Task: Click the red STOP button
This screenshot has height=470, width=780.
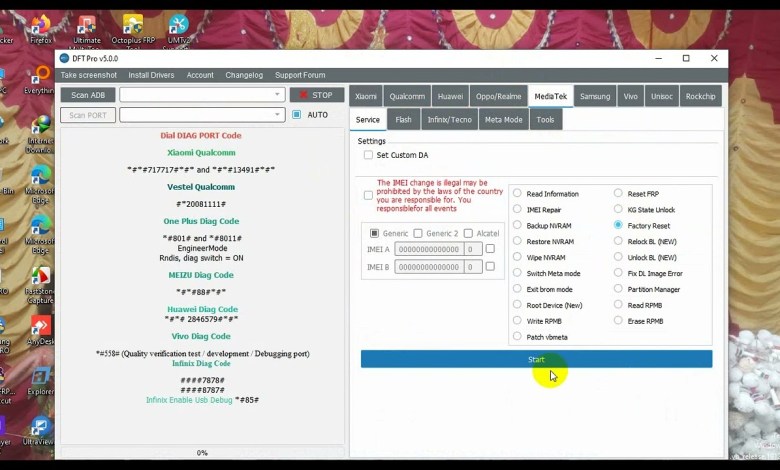Action: click(316, 95)
